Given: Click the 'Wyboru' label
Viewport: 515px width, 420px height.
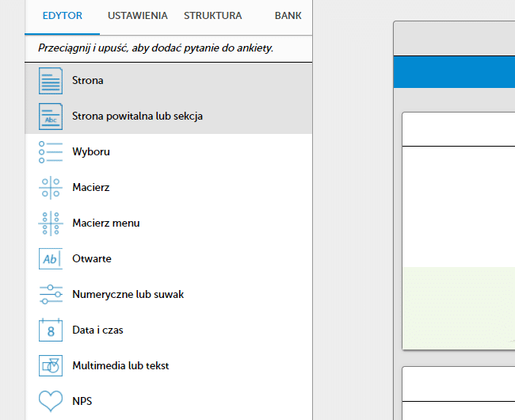Looking at the screenshot, I should click(91, 151).
